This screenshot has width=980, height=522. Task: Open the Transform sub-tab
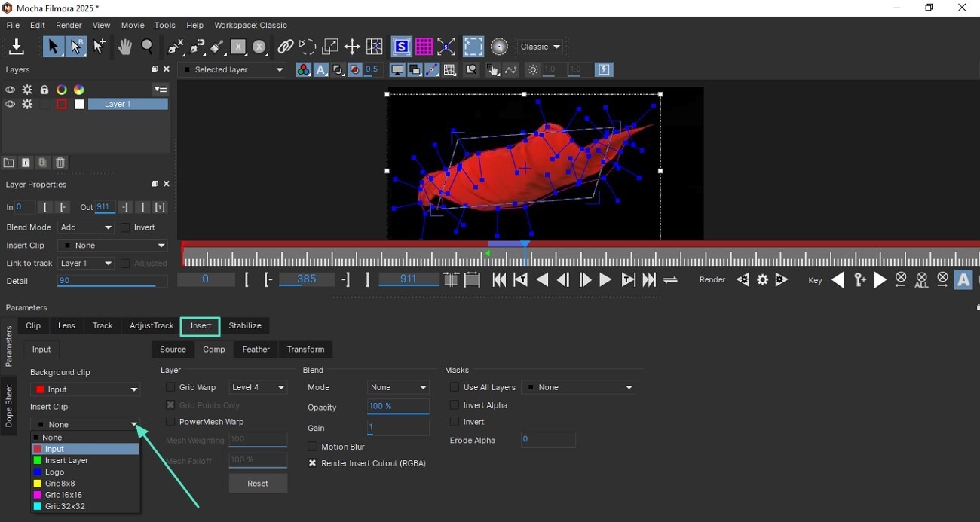306,350
